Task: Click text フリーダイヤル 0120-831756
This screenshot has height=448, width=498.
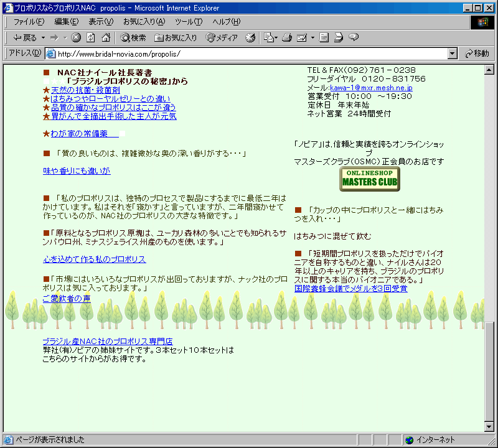Action: [x=366, y=79]
